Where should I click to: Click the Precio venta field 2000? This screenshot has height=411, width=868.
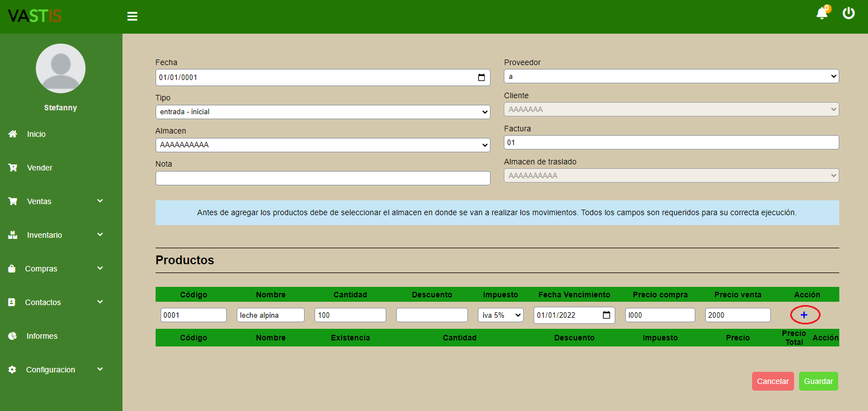738,315
